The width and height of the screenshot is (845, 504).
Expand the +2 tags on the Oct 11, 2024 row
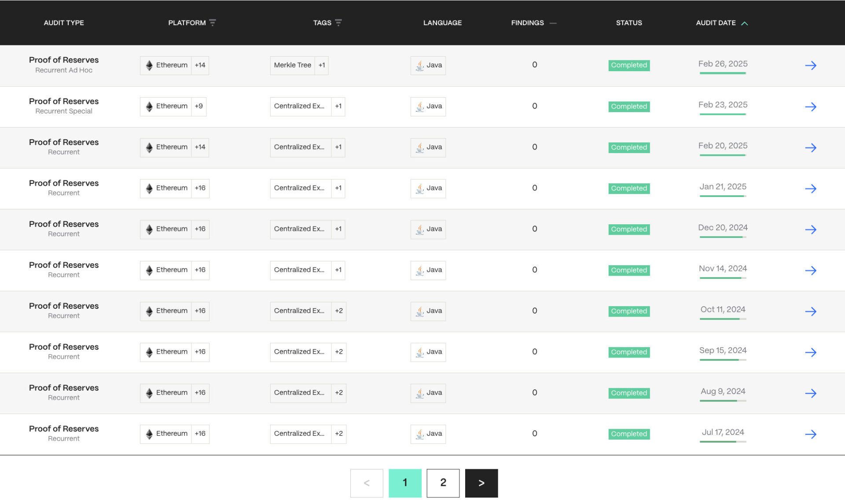[x=338, y=311]
